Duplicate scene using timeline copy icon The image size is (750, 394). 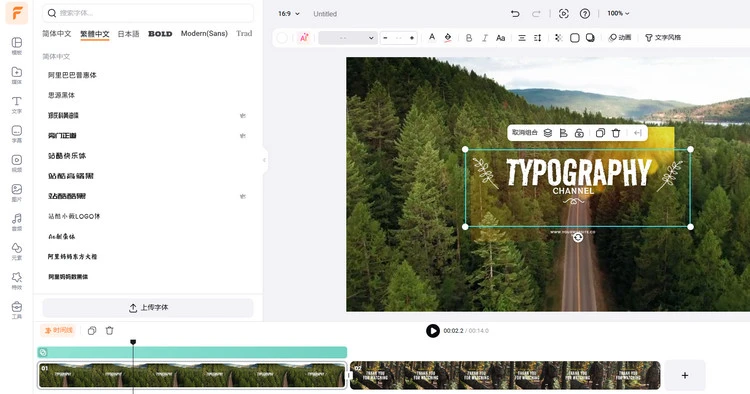click(92, 330)
